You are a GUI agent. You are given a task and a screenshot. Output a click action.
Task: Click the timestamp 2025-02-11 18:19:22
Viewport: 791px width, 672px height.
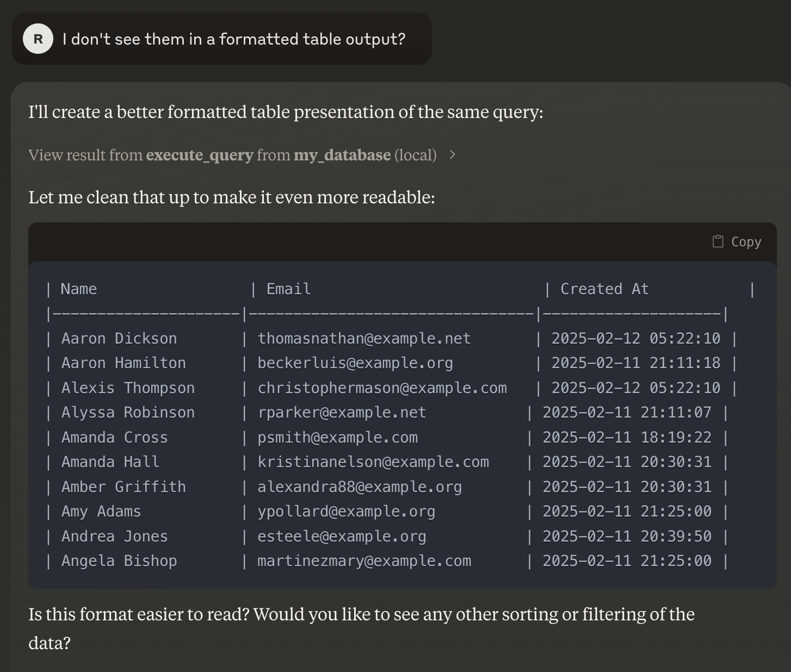click(627, 437)
